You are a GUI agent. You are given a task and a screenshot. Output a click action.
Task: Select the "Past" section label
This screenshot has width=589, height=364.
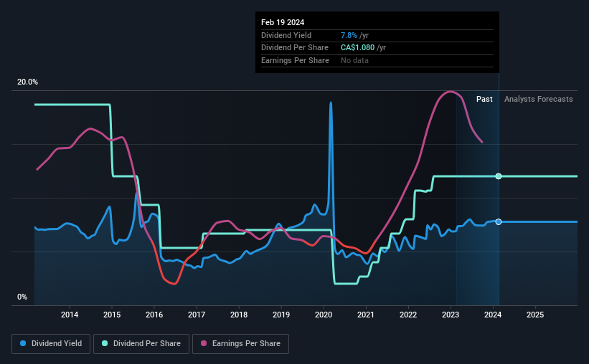484,99
